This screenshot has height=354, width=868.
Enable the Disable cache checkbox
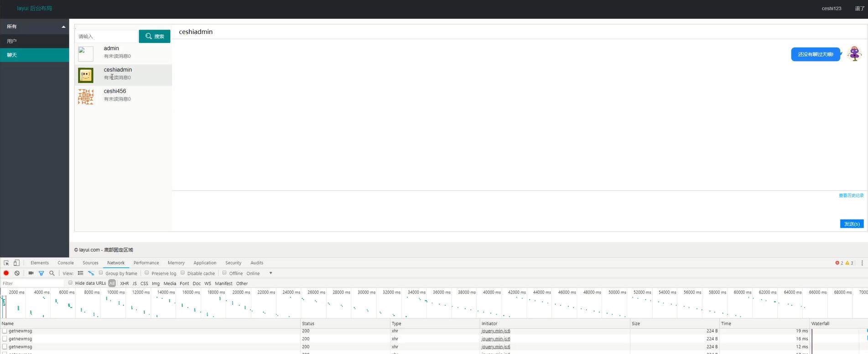coord(182,273)
